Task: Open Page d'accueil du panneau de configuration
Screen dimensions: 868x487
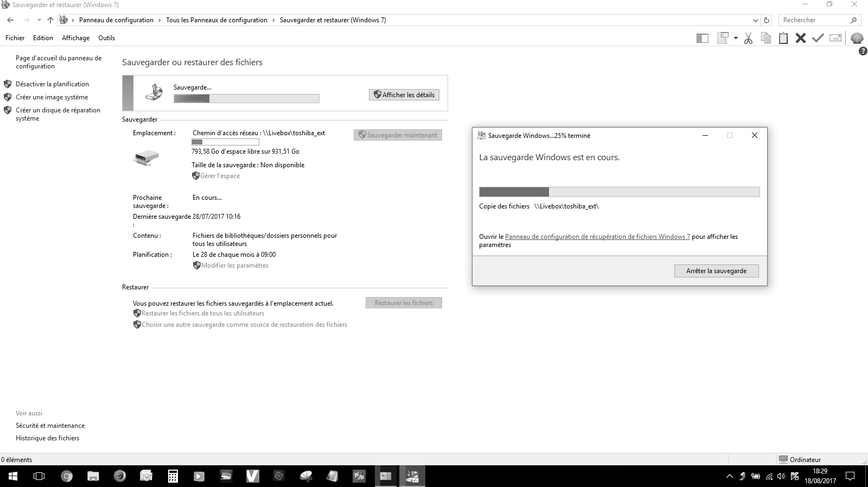Action: click(x=59, y=62)
